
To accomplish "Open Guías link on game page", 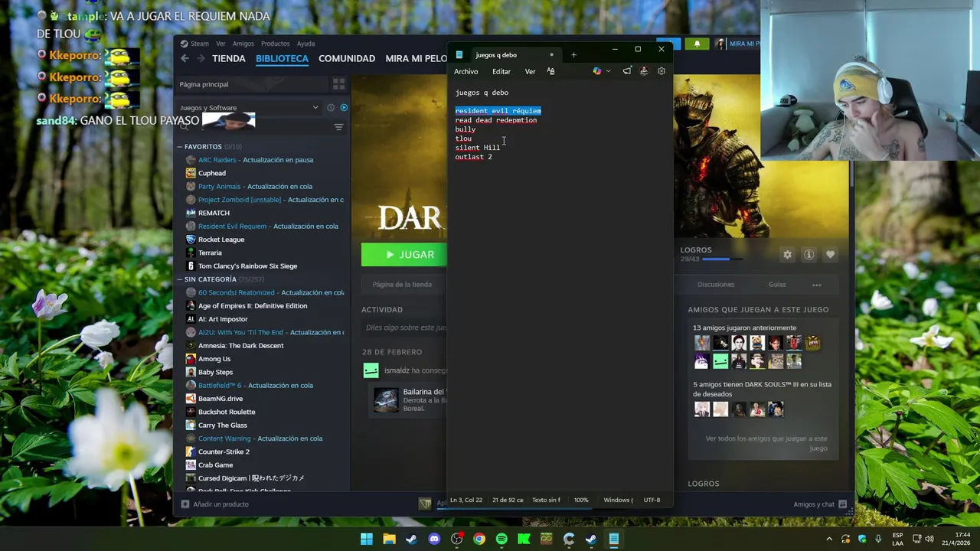I will pos(777,285).
